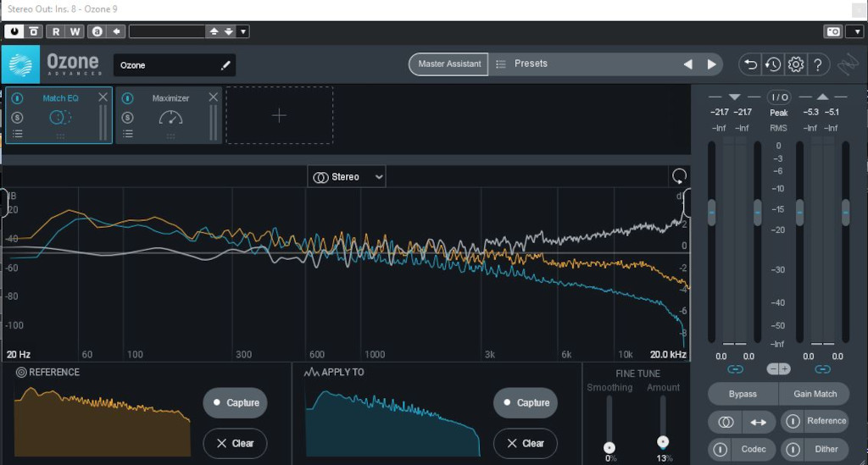Open the Maximizer module preset list
This screenshot has width=868, height=465.
click(x=127, y=134)
